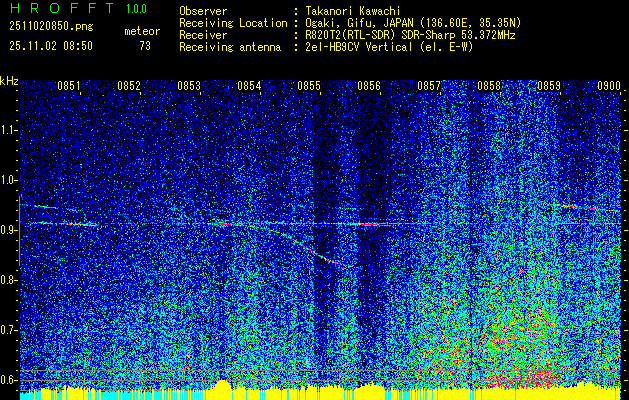The width and height of the screenshot is (629, 400).
Task: Click time marker 0853
Action: point(189,86)
